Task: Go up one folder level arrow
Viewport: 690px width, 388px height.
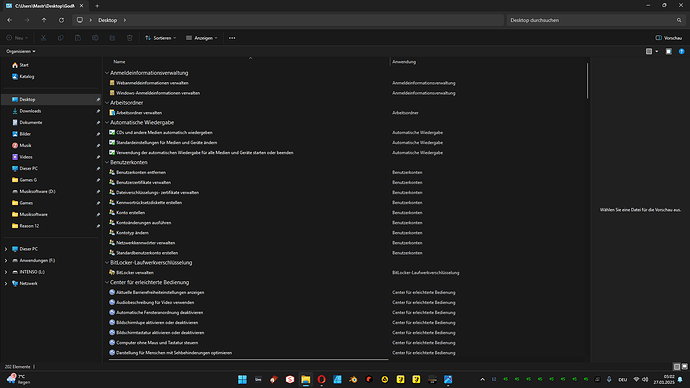Action: click(44, 20)
